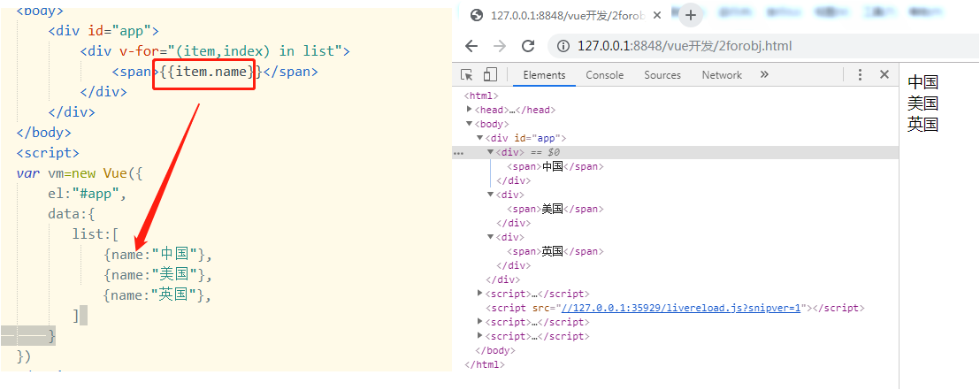The width and height of the screenshot is (980, 390).
Task: Expand the script node after the livereload script
Action: click(x=480, y=322)
